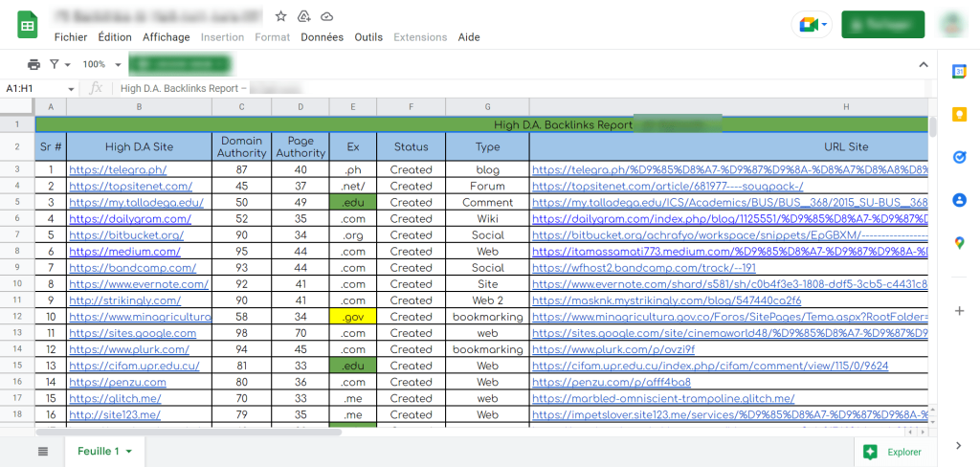
Task: Open the topsitenet.com site link
Action: (130, 186)
